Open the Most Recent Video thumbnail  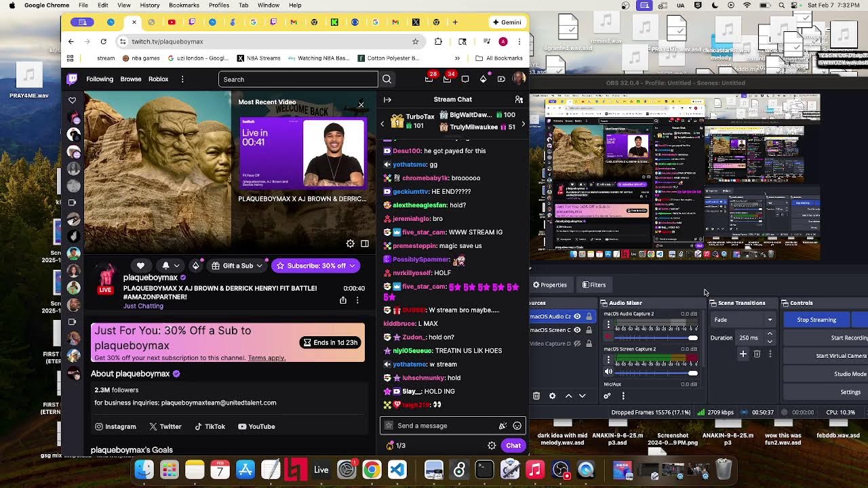pyautogui.click(x=303, y=152)
